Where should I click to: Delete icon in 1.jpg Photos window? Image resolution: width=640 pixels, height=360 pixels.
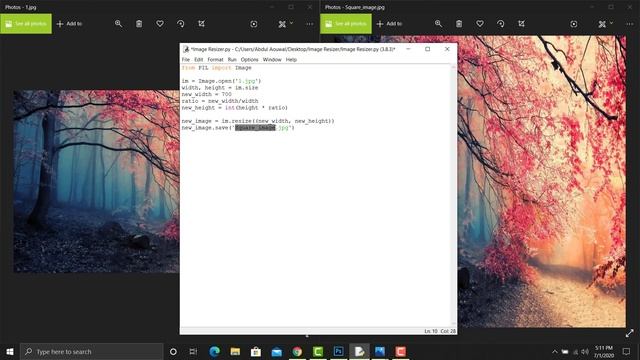tap(139, 24)
